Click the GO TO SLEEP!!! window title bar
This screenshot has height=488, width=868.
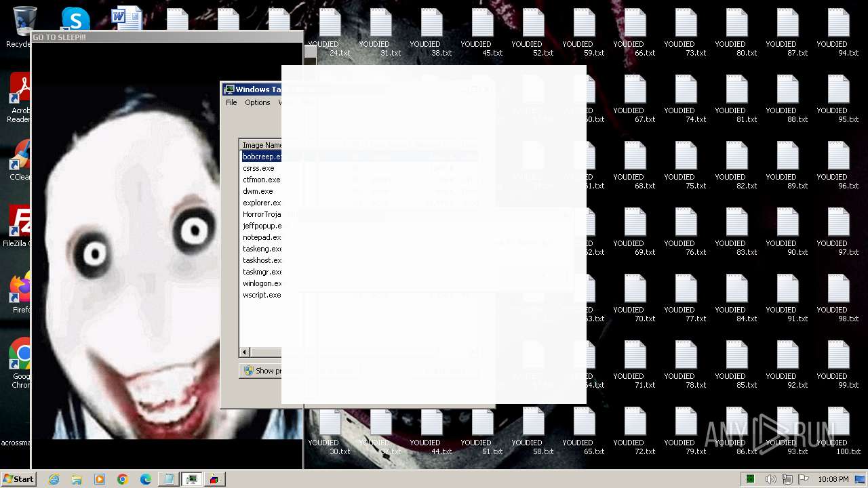[167, 37]
